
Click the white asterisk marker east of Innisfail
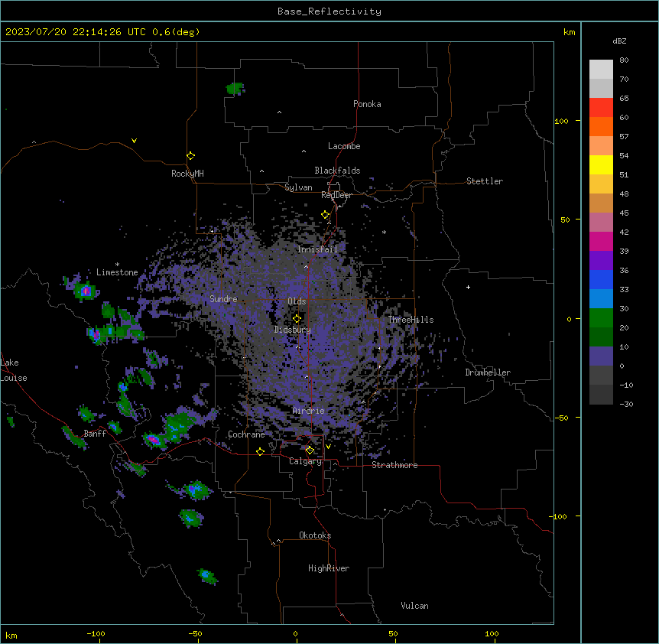pyautogui.click(x=384, y=232)
